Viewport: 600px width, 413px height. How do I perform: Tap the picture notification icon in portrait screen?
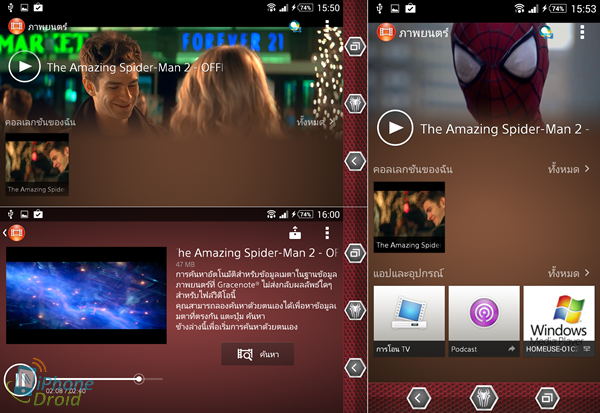click(395, 8)
